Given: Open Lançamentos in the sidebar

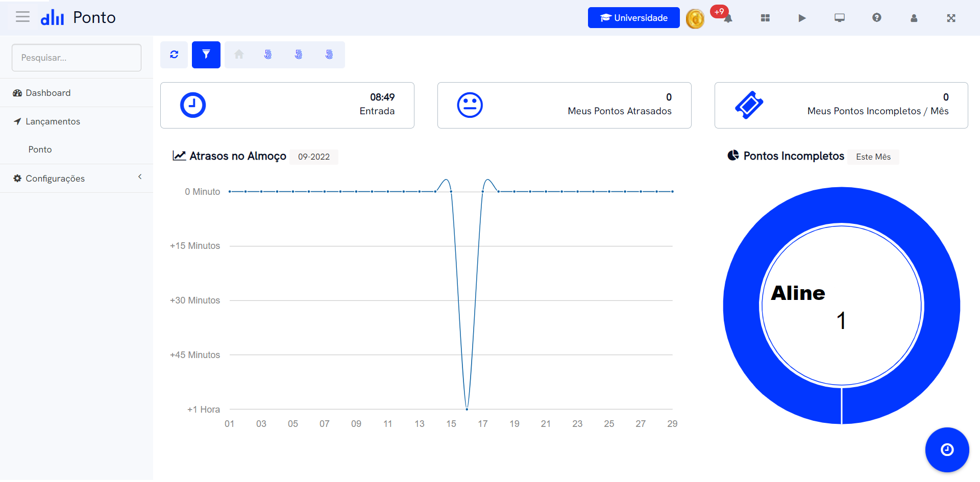Looking at the screenshot, I should (x=77, y=121).
